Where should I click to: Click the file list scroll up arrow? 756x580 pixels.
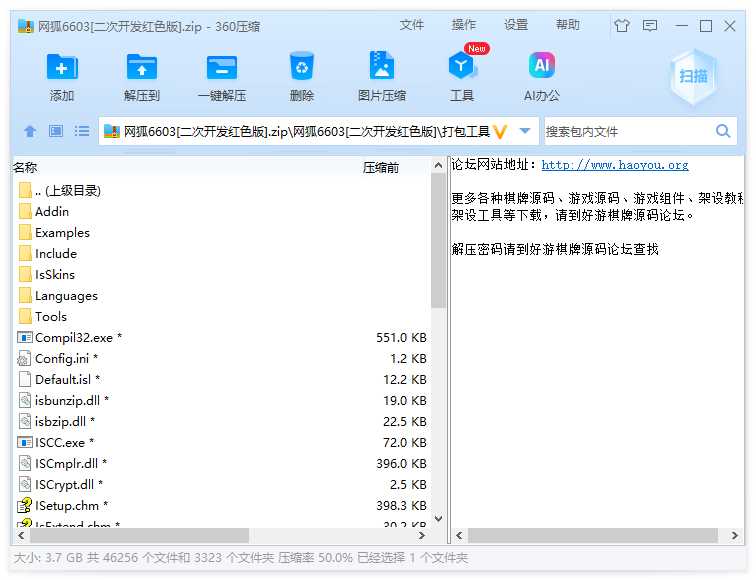(438, 165)
